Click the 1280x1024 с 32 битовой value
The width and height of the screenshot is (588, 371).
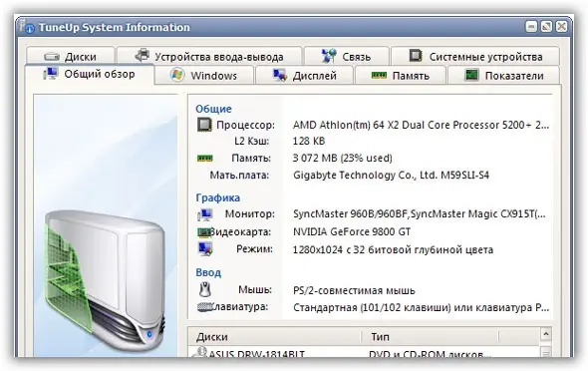[x=393, y=250]
